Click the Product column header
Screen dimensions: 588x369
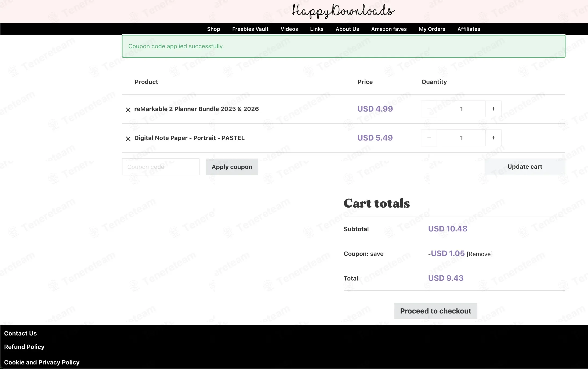[x=146, y=82]
